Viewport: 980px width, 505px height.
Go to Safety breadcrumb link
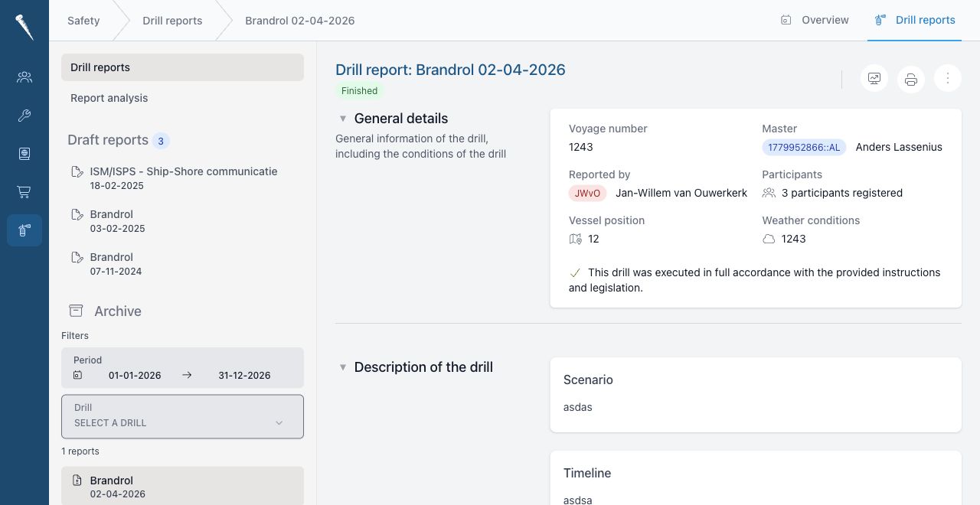pyautogui.click(x=83, y=21)
